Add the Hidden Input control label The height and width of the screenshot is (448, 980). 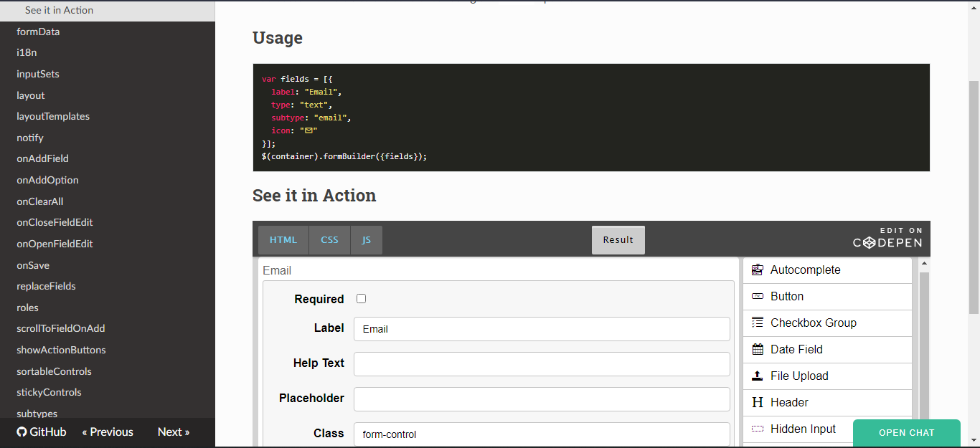point(804,429)
